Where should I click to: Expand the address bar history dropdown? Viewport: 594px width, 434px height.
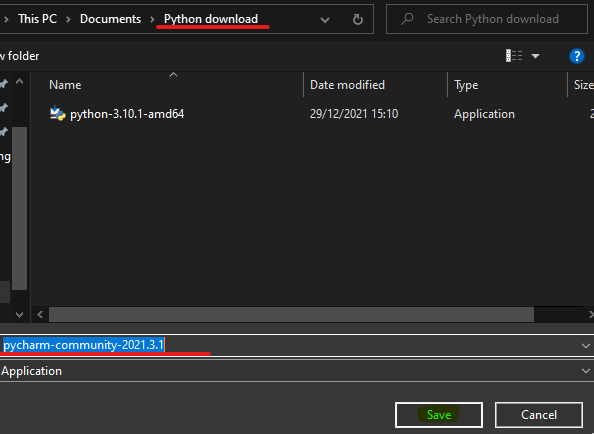325,20
